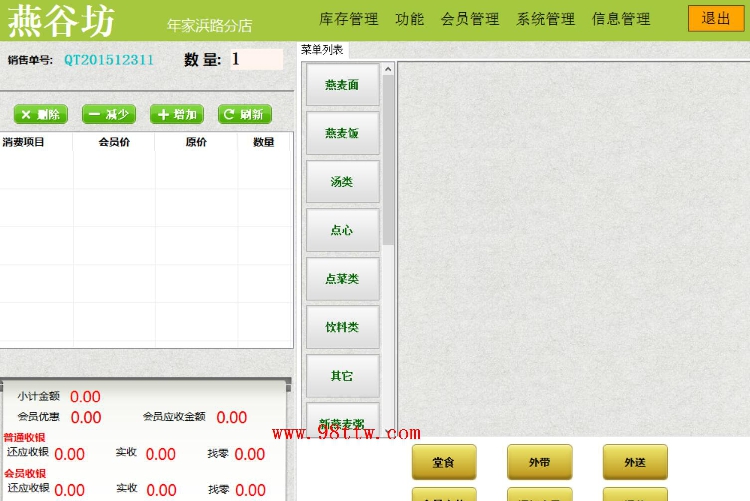Click the 堂食 dine-in button
Image resolution: width=750 pixels, height=501 pixels.
coord(444,462)
